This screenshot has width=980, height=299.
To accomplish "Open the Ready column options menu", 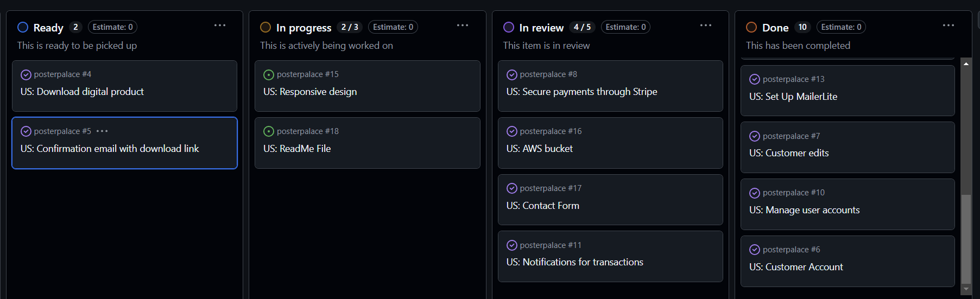I will pos(220,26).
